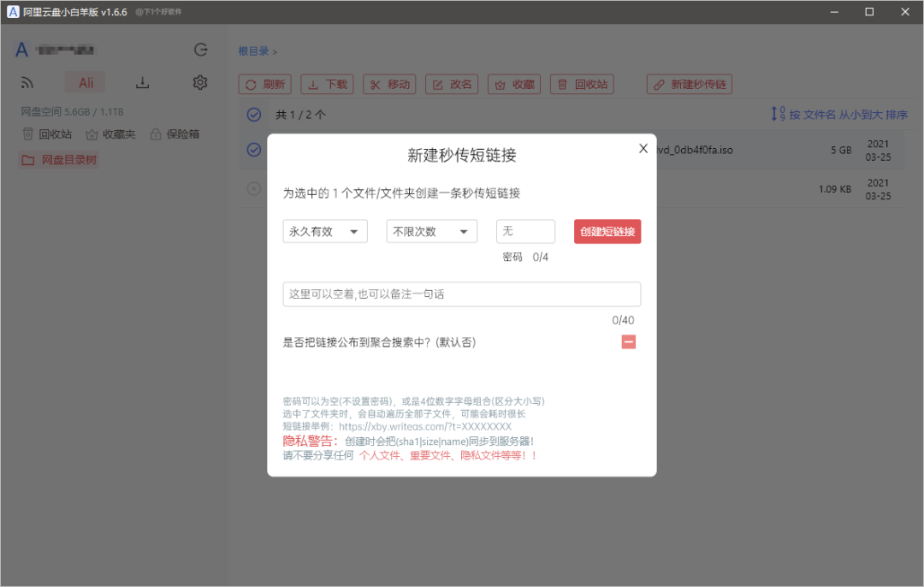This screenshot has width=924, height=587.
Task: Toggle the select-all files checkbox
Action: [254, 115]
